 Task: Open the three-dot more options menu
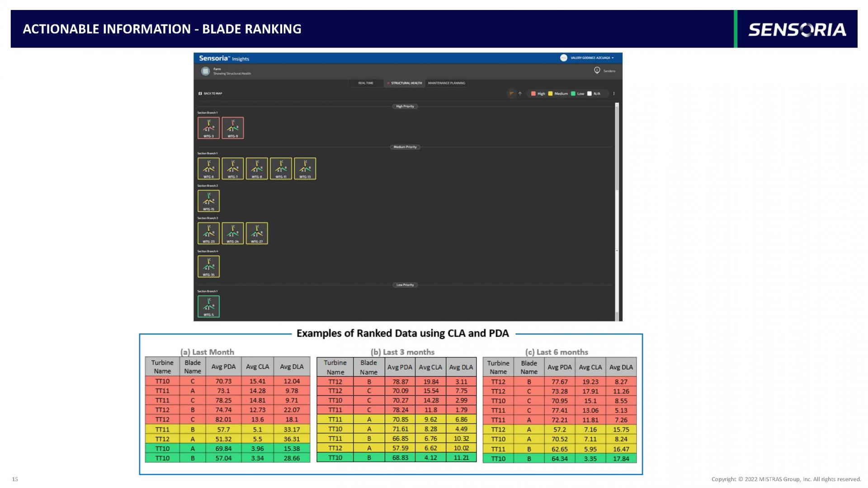[x=613, y=94]
